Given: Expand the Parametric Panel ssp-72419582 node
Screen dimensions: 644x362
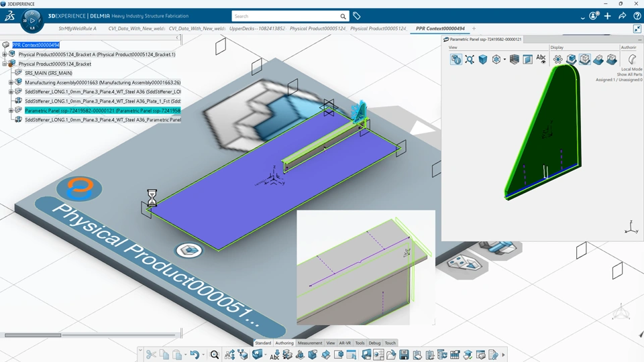Looking at the screenshot, I should [x=11, y=111].
